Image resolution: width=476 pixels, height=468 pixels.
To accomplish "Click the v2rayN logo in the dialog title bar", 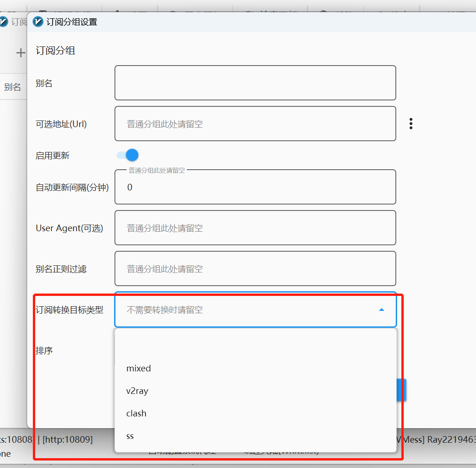I will [x=38, y=21].
